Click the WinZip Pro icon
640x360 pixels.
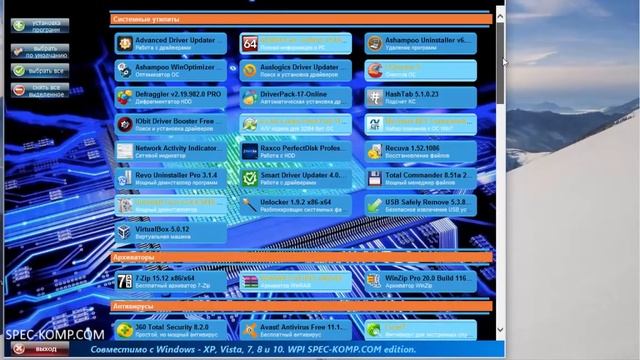click(x=375, y=281)
